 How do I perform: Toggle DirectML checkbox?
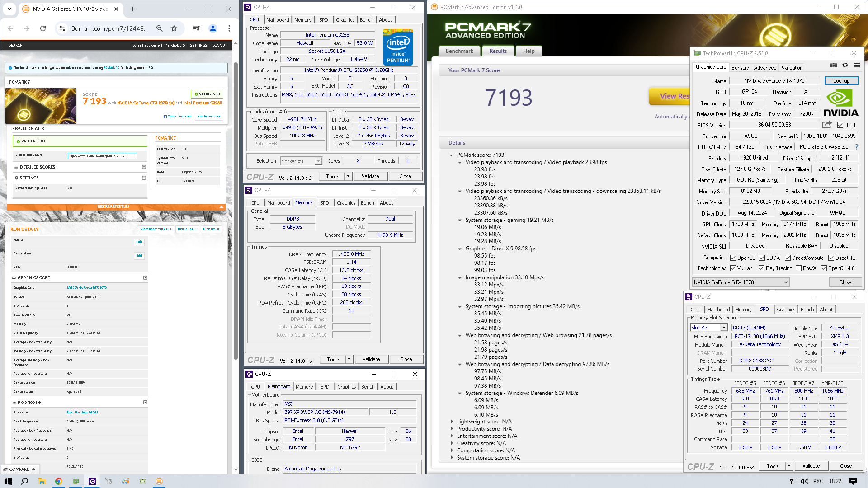(x=831, y=258)
